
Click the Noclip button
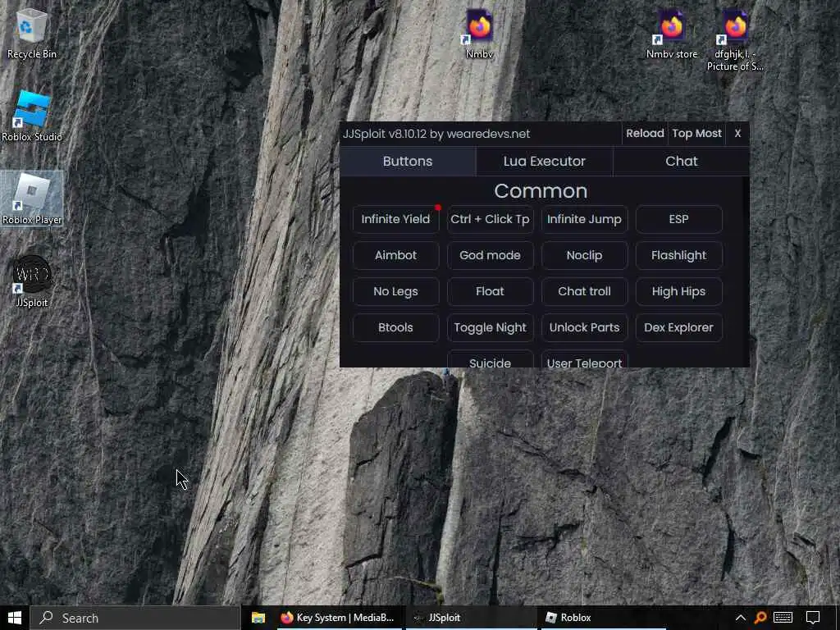(x=584, y=256)
